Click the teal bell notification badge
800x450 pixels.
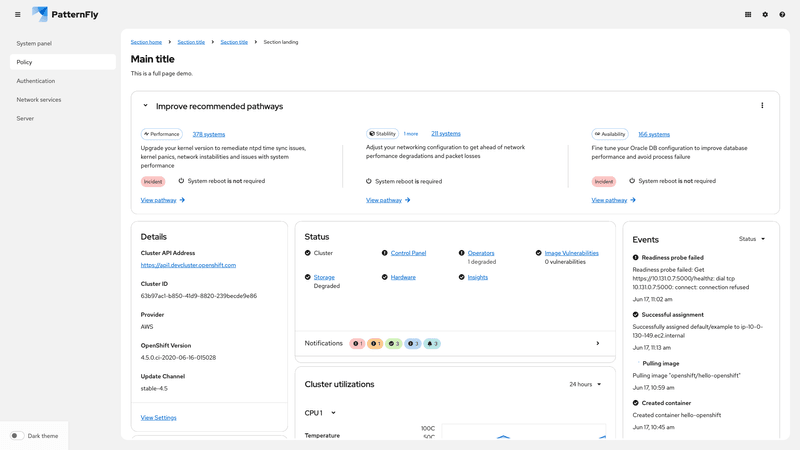pyautogui.click(x=432, y=344)
